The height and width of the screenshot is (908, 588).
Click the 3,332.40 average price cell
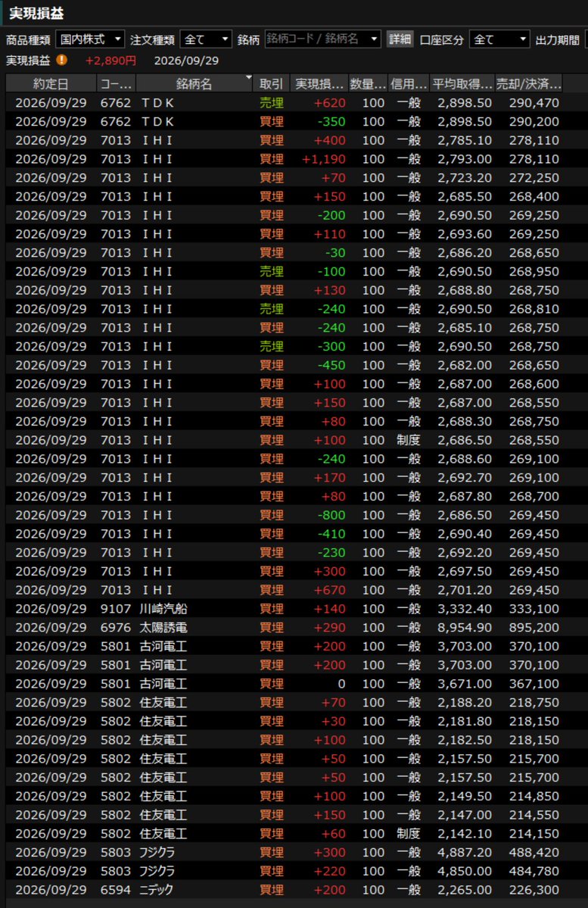pos(465,609)
